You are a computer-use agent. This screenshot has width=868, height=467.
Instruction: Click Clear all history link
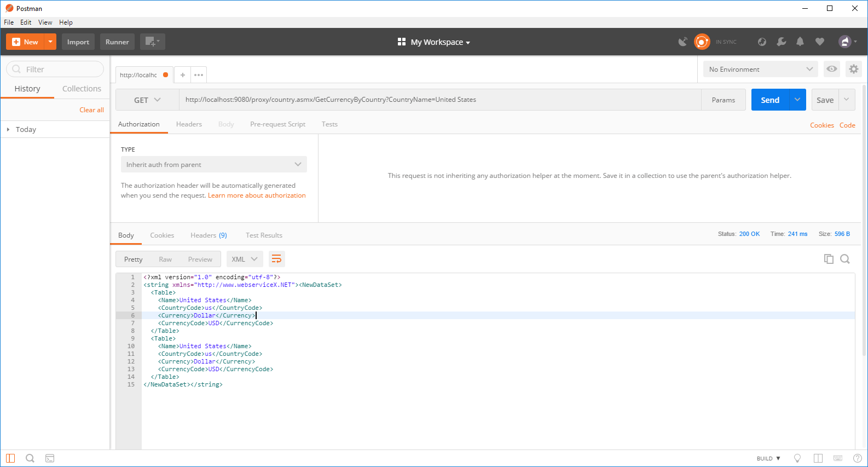91,110
